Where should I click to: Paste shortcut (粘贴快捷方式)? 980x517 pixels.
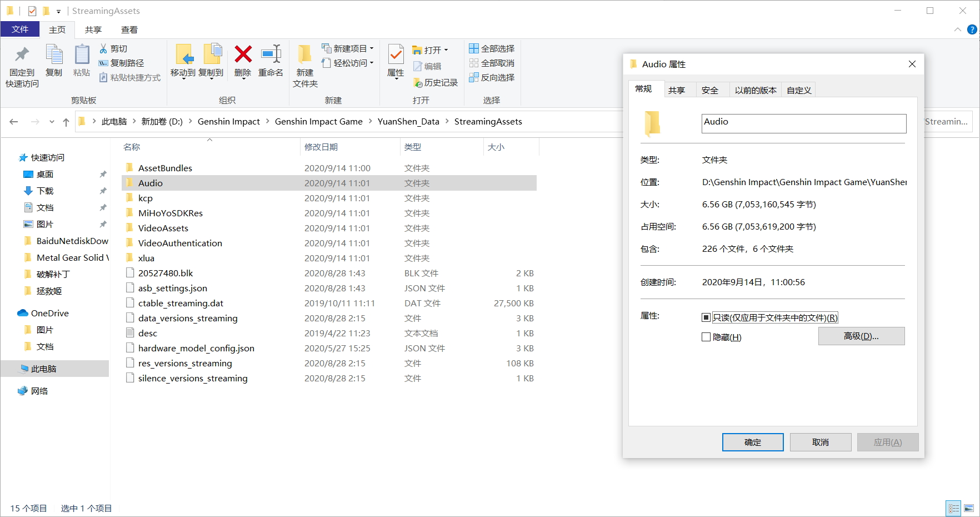coord(129,78)
